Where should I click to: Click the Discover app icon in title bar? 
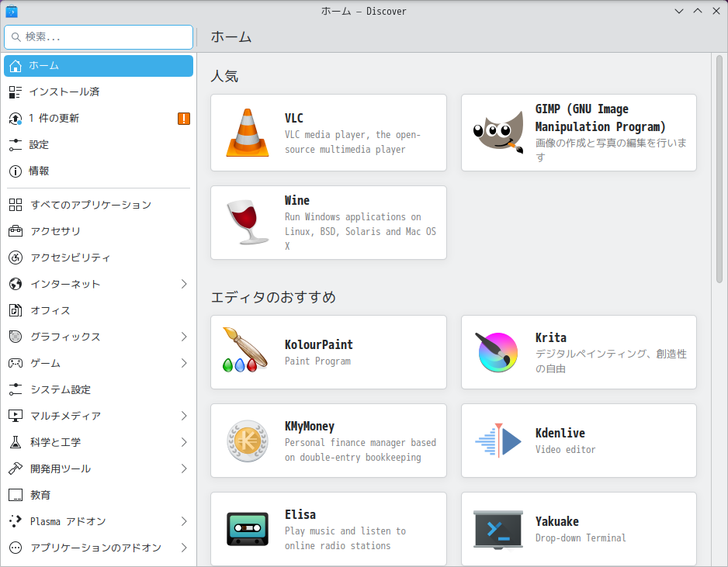12,11
